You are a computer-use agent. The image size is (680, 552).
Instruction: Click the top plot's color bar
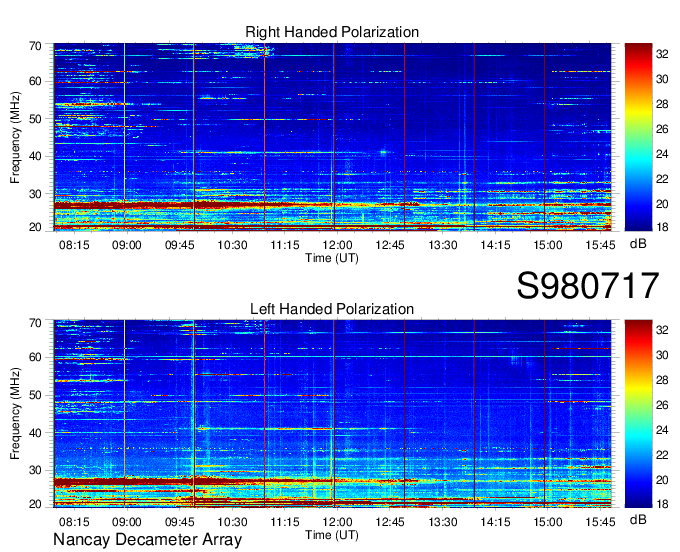coord(638,137)
